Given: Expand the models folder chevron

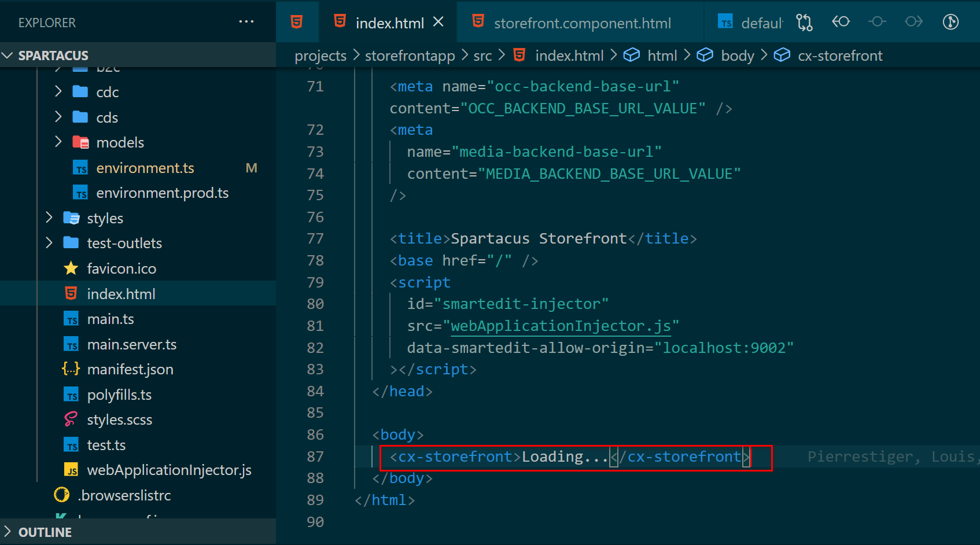Looking at the screenshot, I should coord(58,142).
